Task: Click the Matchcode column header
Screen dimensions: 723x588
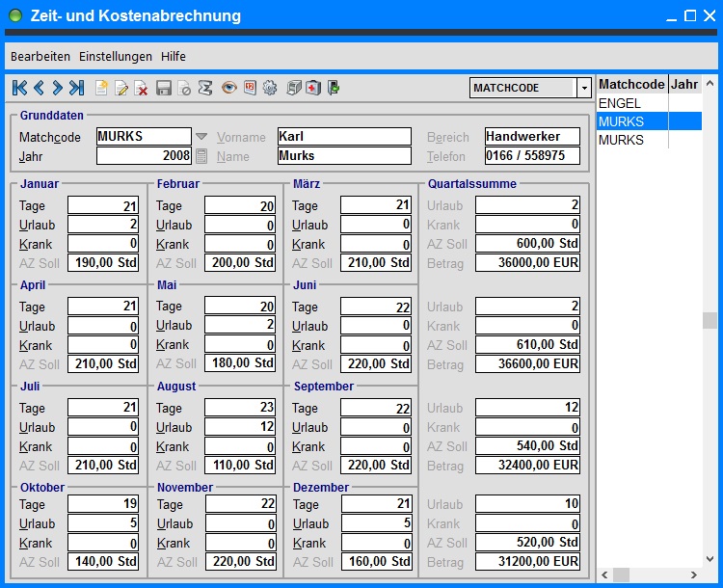Action: point(631,84)
